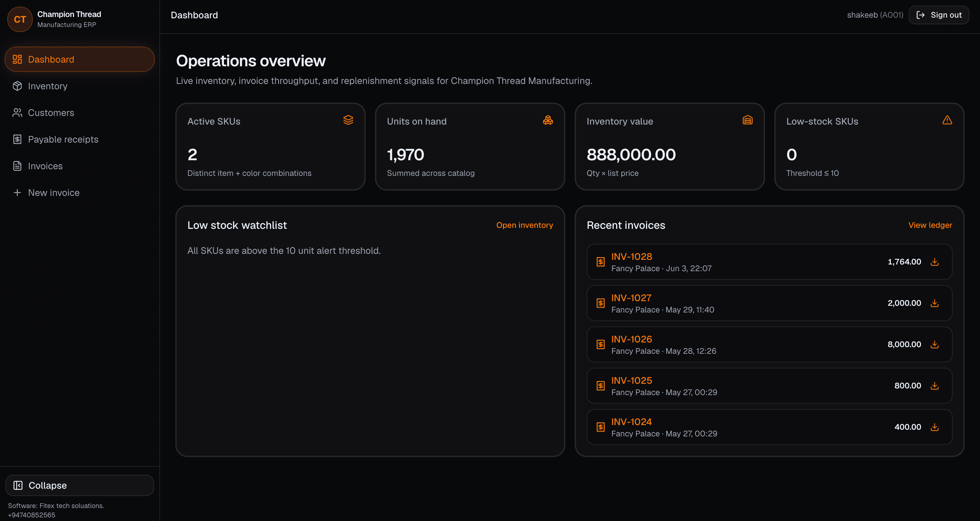Open invoice INV-1027 link
This screenshot has height=521, width=980.
click(631, 298)
